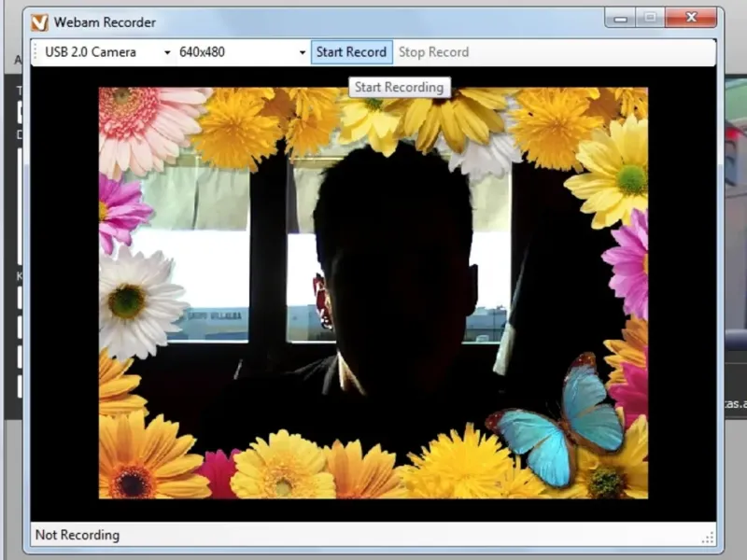Close the Webam Recorder window

691,18
